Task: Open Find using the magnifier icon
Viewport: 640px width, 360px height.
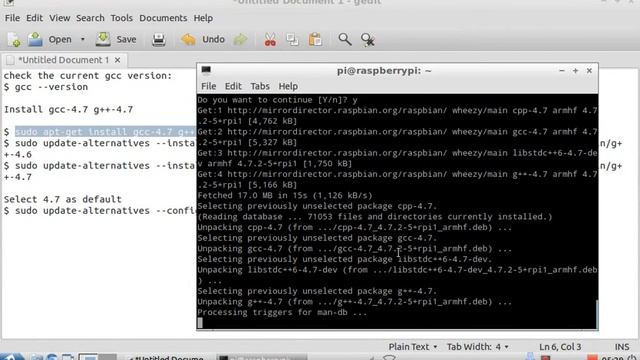Action: pyautogui.click(x=345, y=40)
